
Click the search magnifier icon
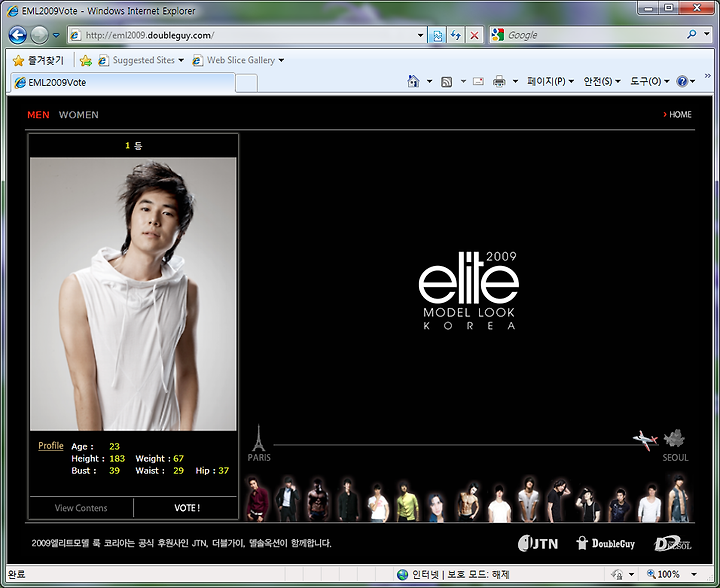[691, 34]
